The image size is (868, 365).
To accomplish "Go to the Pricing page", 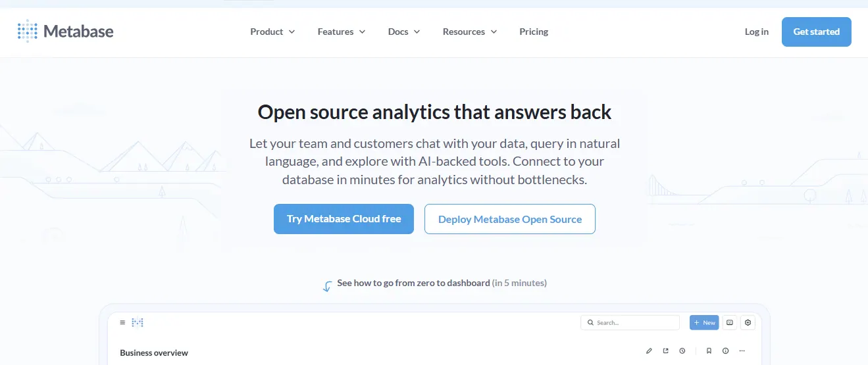I will [x=534, y=32].
